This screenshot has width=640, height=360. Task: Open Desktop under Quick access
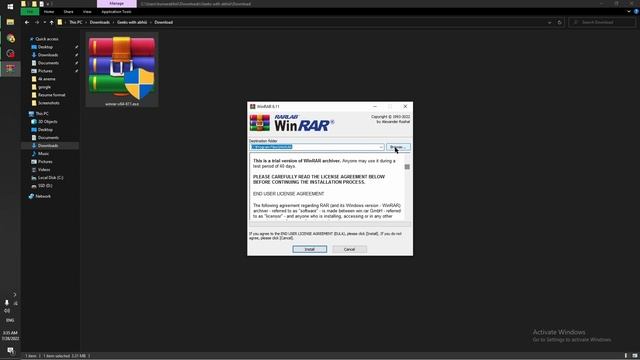(45, 47)
